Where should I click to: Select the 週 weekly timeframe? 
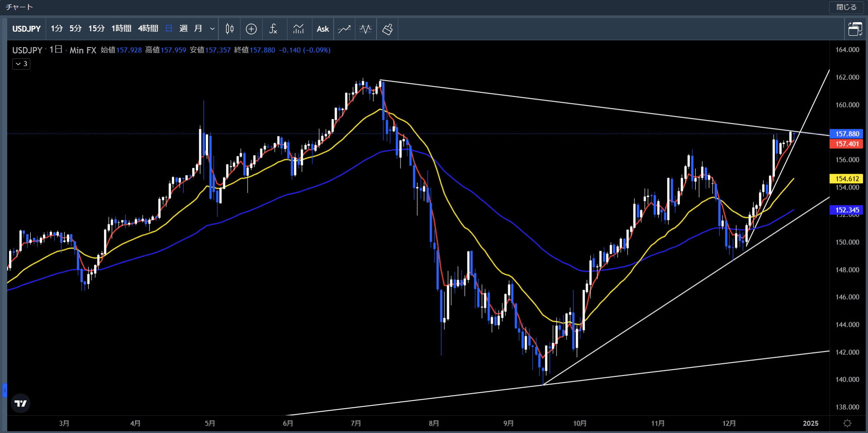click(184, 29)
